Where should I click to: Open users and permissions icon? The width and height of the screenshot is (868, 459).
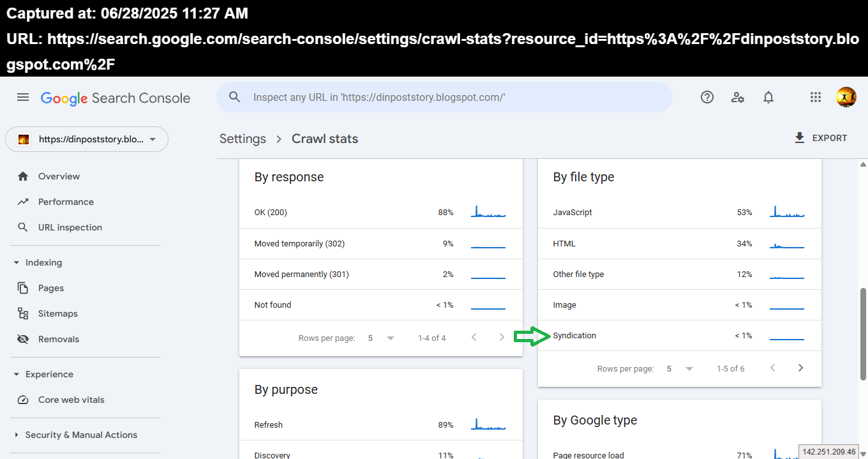coord(738,98)
